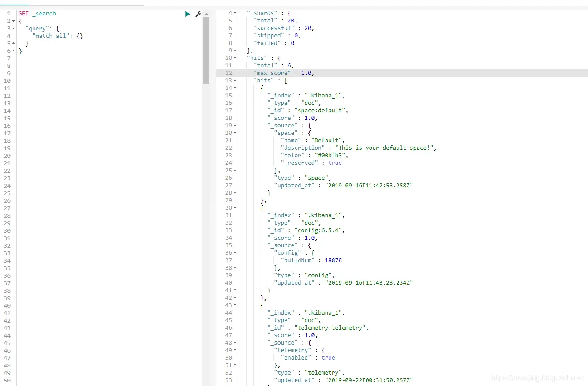Screen dimensions: 588x386
Task: Collapse the outer hits object
Action: 235,58
